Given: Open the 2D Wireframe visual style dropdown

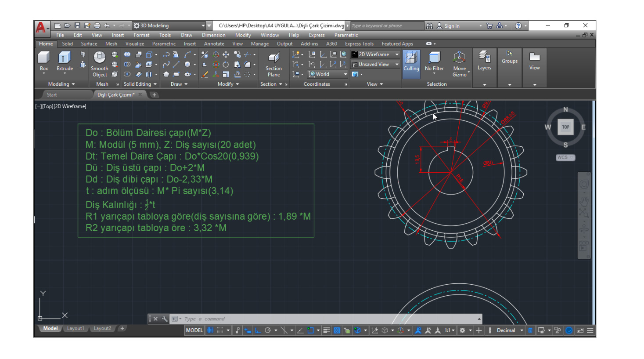Looking at the screenshot, I should tap(375, 54).
